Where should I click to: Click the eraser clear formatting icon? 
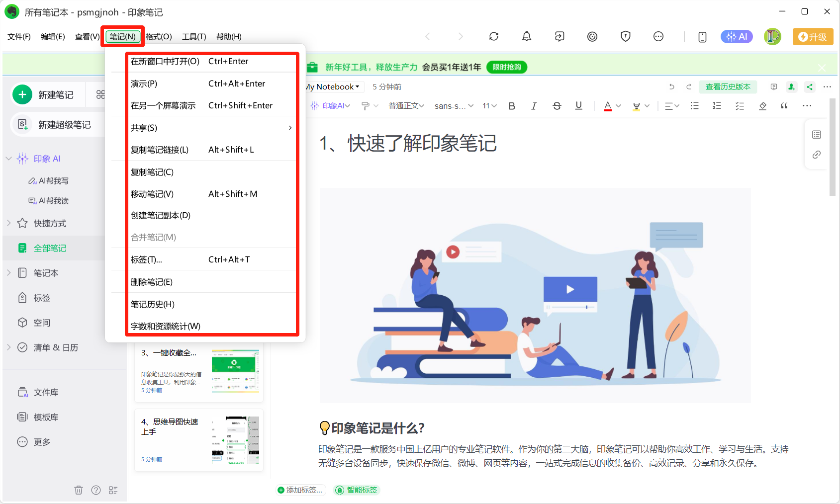[x=762, y=105]
